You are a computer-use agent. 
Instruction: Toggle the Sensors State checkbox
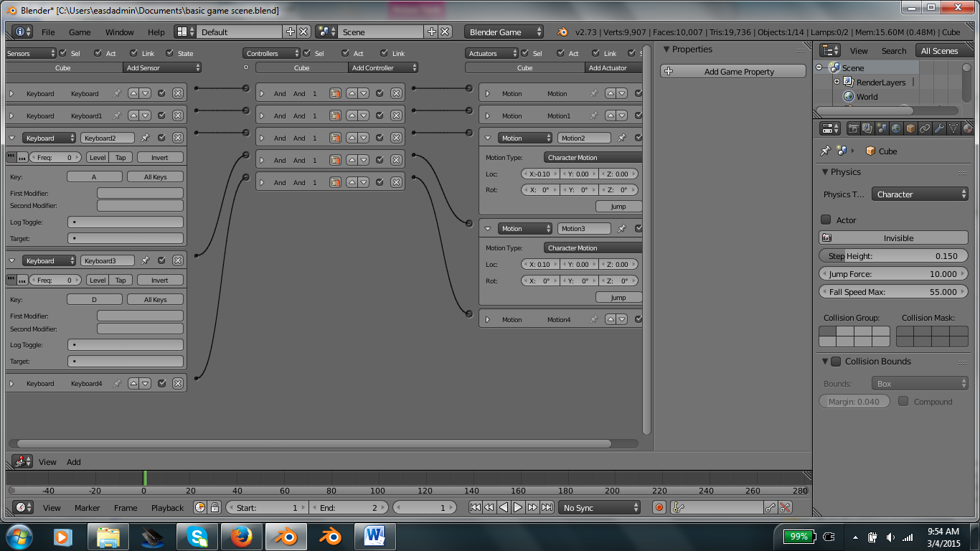169,53
